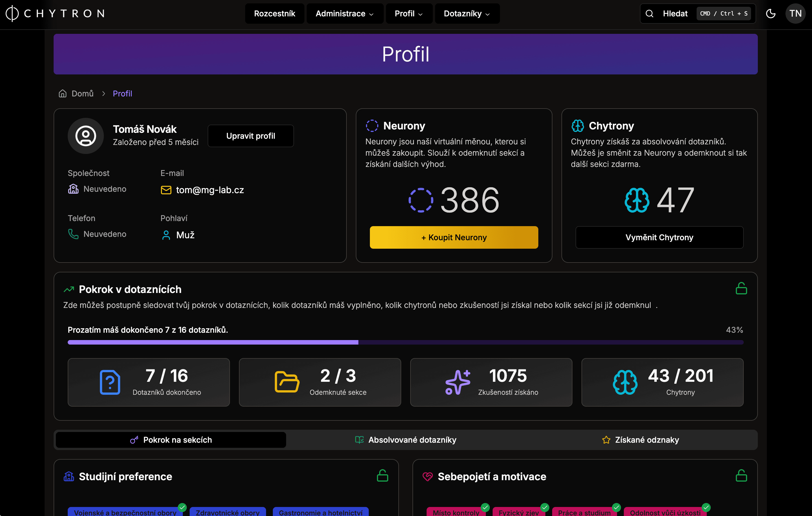The width and height of the screenshot is (812, 516).
Task: Expand the Dotazníky dropdown menu
Action: (467, 14)
